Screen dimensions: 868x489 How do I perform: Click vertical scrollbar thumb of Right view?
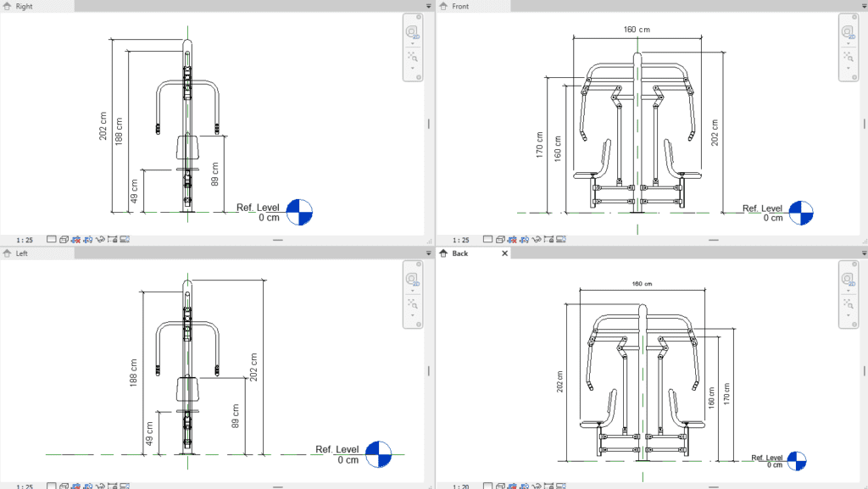pos(428,124)
